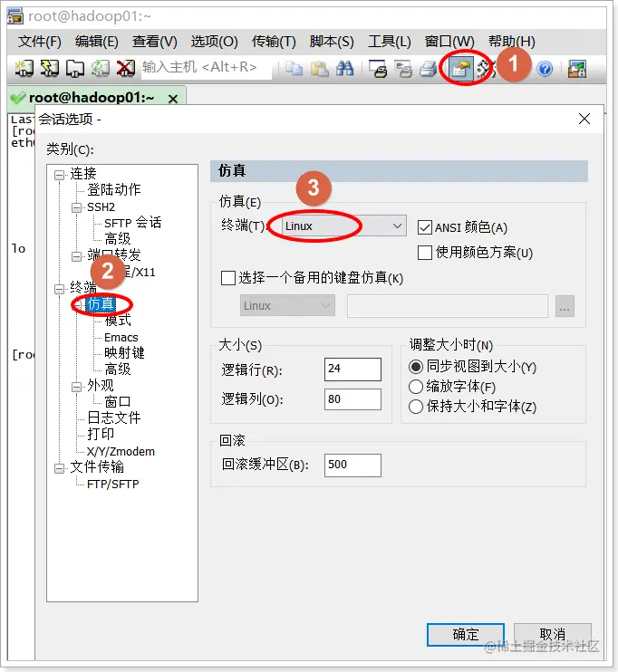Click the Connect toolbar icon
Screen dimensions: 618x672
24,69
